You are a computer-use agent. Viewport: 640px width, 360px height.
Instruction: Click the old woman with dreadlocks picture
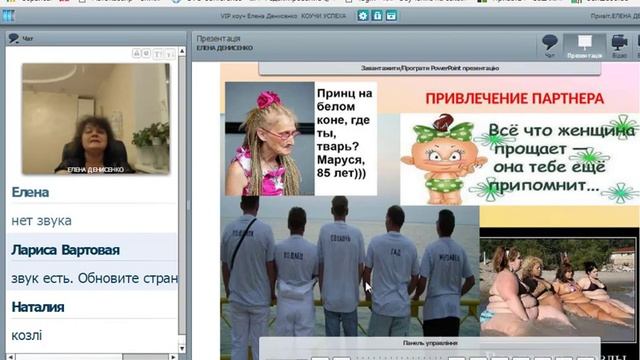270,139
